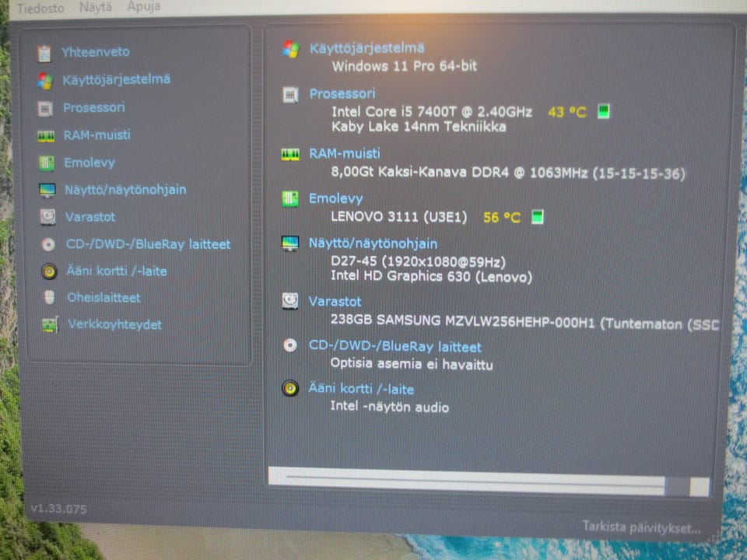Click the Prosessori chip icon in sidebar
This screenshot has width=747, height=560.
(45, 109)
